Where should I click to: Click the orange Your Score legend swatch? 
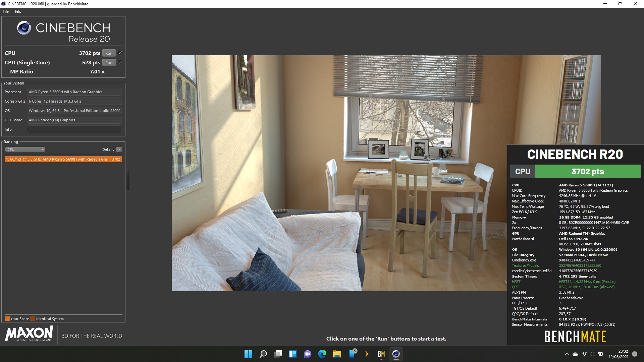click(7, 319)
